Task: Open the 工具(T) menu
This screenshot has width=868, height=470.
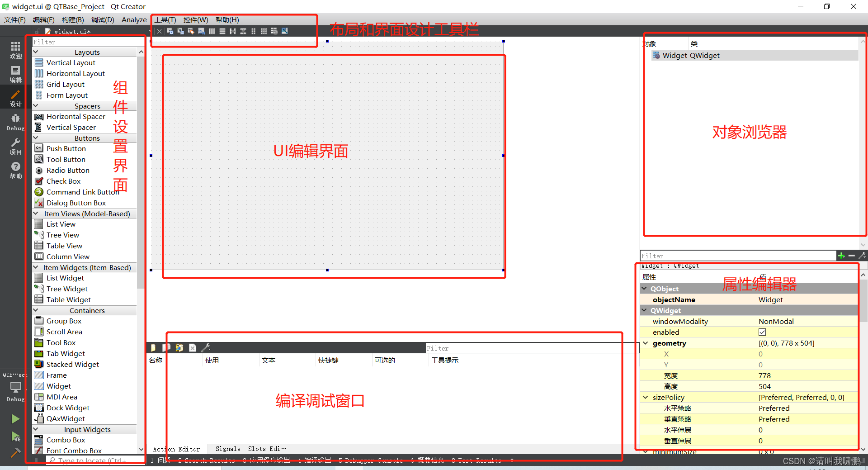Action: 165,20
